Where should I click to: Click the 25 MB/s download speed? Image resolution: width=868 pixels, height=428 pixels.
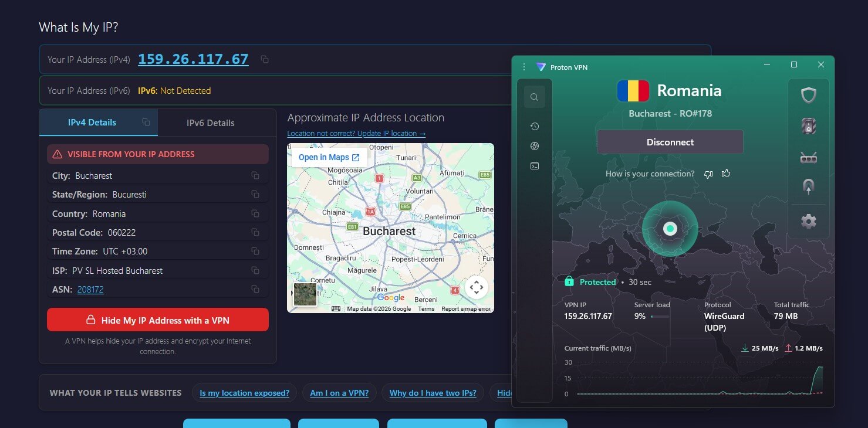pos(765,348)
